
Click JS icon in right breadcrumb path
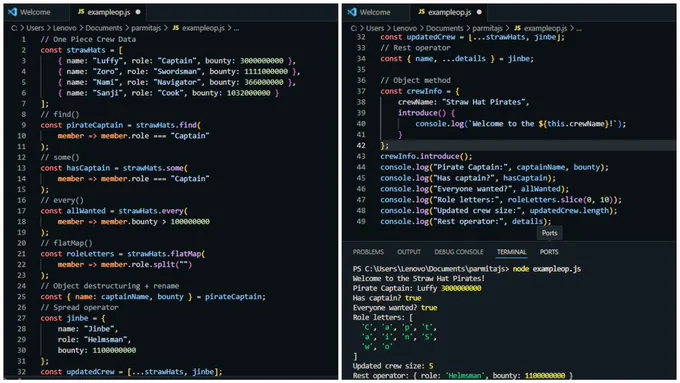(517, 28)
